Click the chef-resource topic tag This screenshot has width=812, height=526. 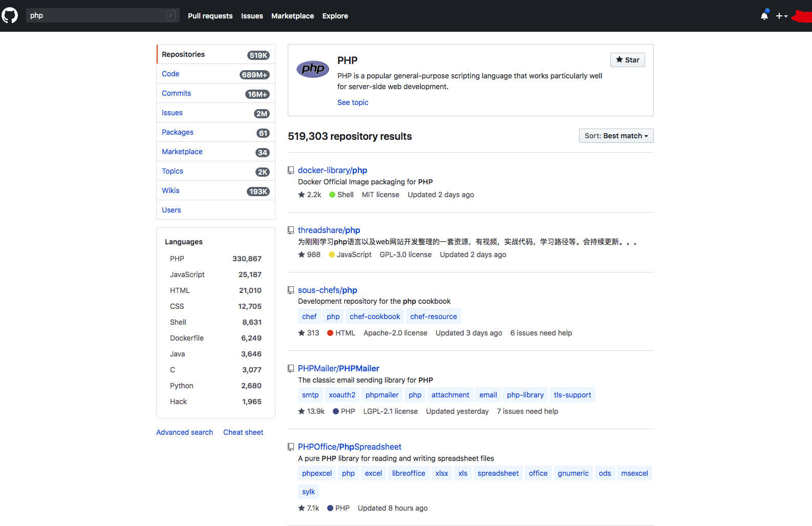[434, 317]
